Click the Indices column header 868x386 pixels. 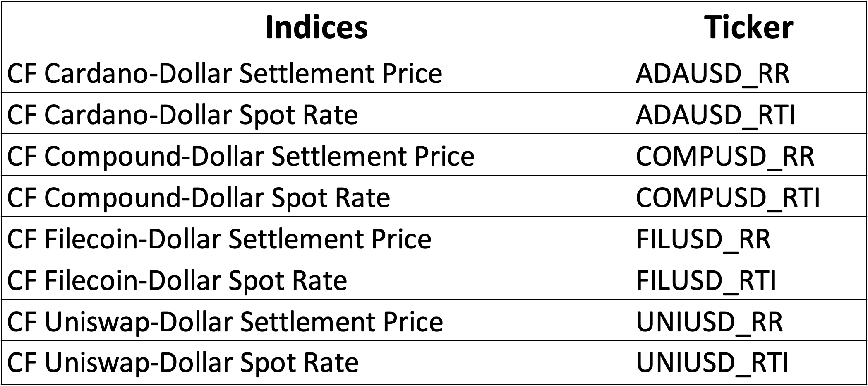pos(317,27)
